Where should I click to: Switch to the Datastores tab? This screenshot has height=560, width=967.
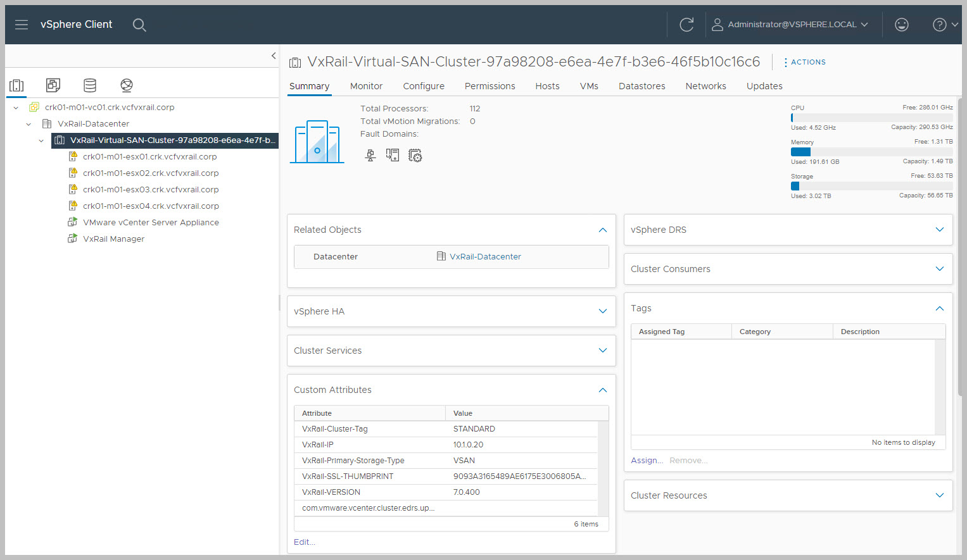click(642, 86)
